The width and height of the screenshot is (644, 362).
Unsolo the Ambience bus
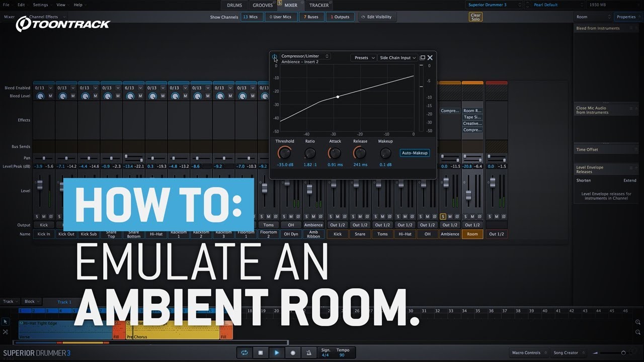[443, 217]
